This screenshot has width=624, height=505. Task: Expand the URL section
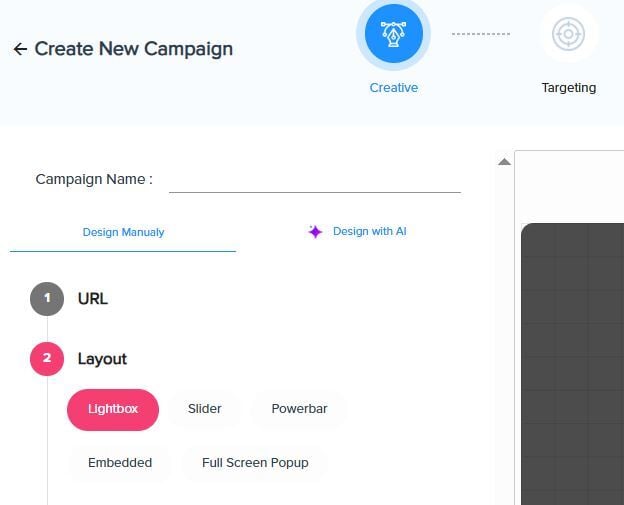tap(93, 299)
